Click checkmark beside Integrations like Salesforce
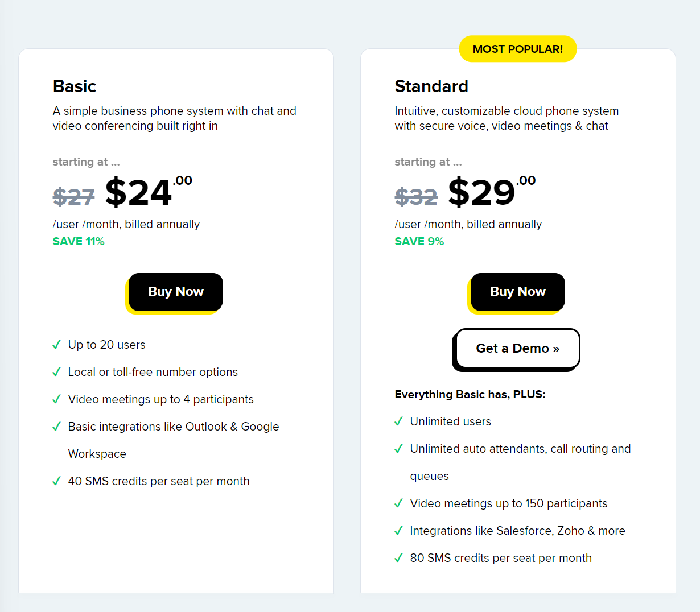The image size is (700, 612). point(398,531)
